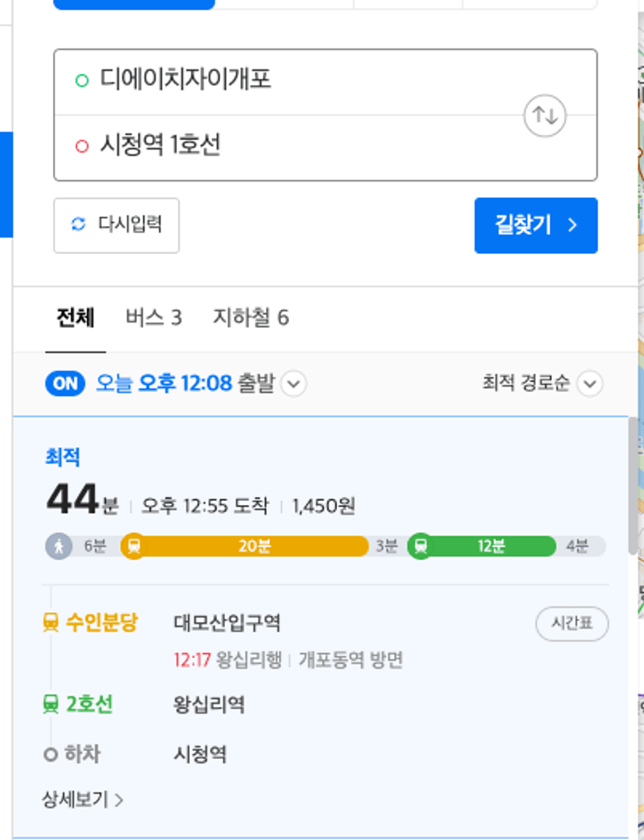Toggle the ON departure time switch

(65, 383)
